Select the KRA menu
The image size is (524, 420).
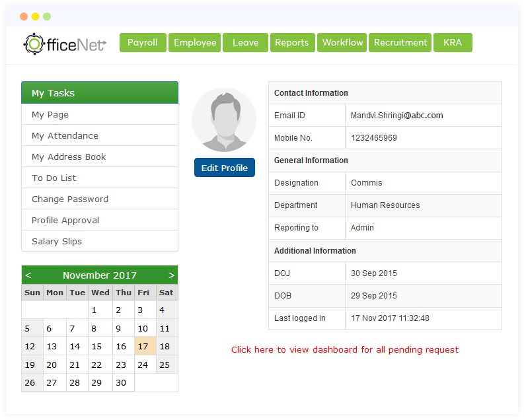[x=453, y=42]
